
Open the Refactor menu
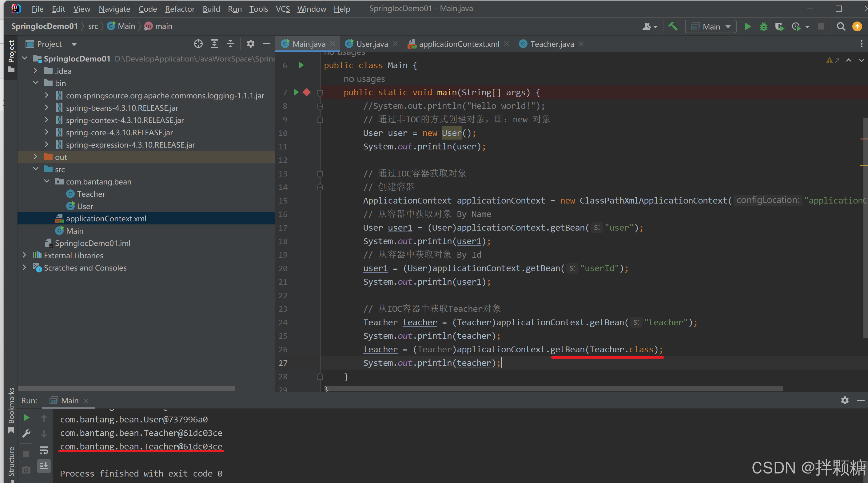click(180, 9)
